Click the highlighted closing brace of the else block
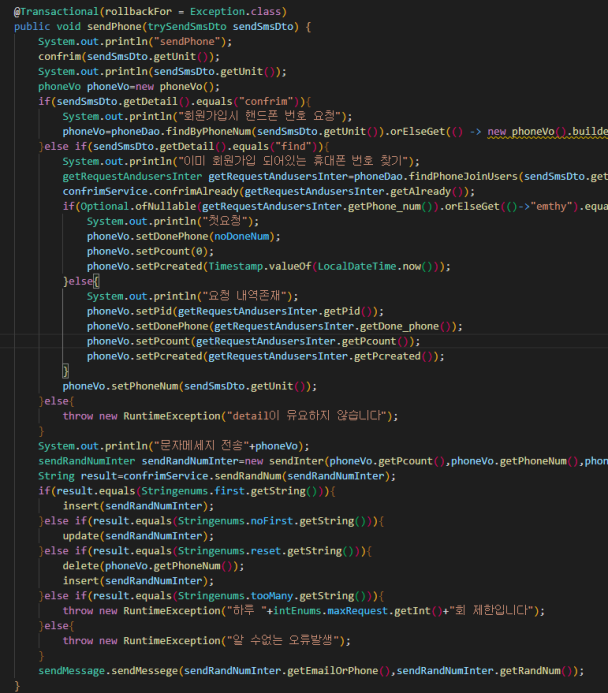Screen dimensions: 608x693 (66, 371)
